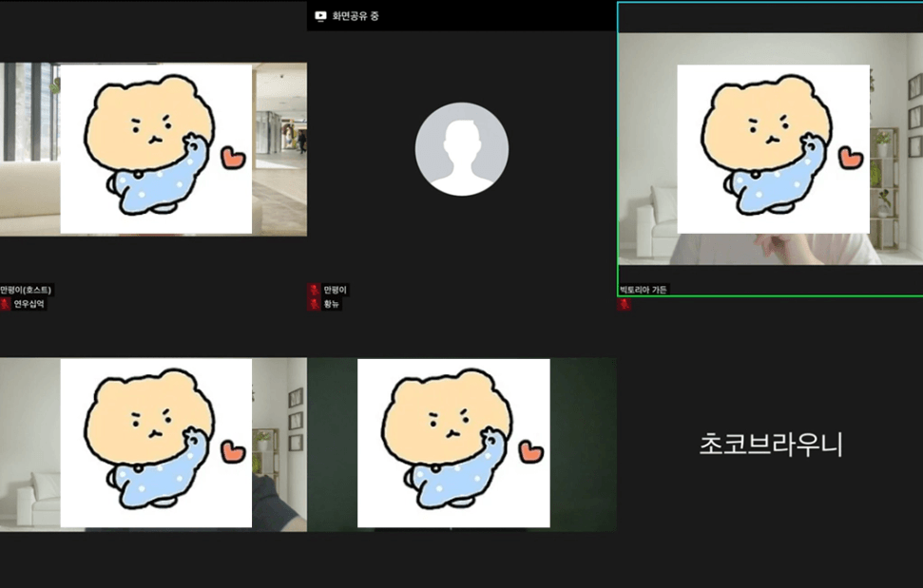Click the muted mic icon beside 만평이
The image size is (923, 588).
315,290
